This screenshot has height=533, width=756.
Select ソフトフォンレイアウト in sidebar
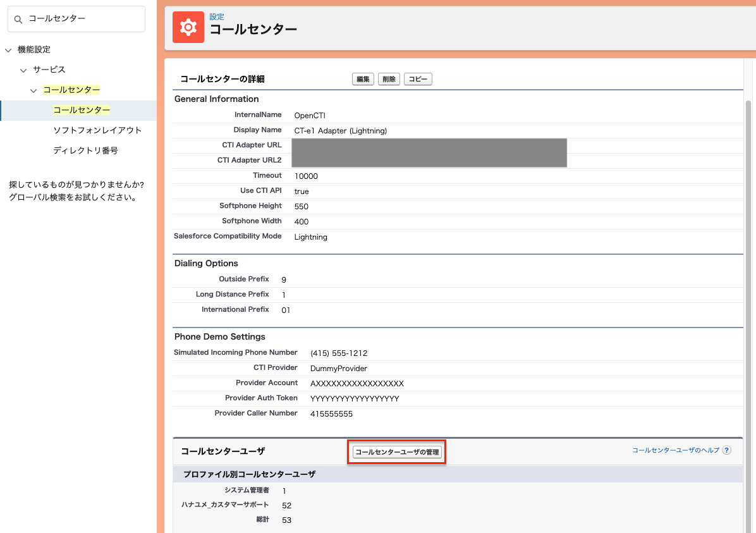pos(96,130)
